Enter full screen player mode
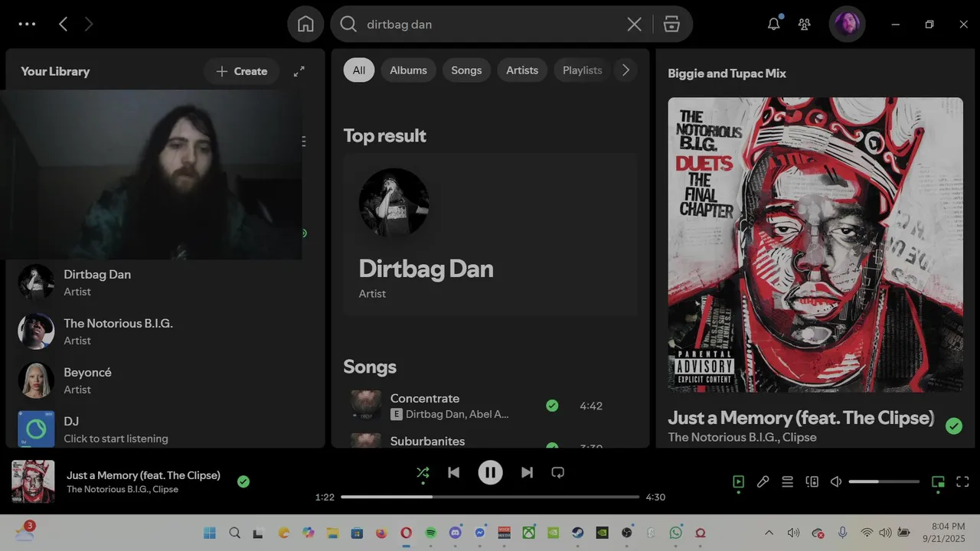 coord(963,482)
